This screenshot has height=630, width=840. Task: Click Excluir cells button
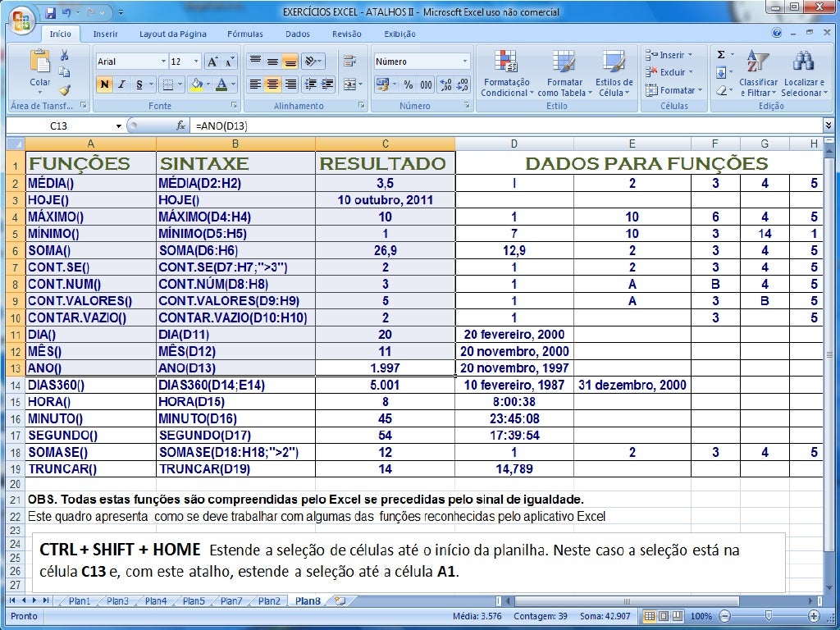(669, 72)
